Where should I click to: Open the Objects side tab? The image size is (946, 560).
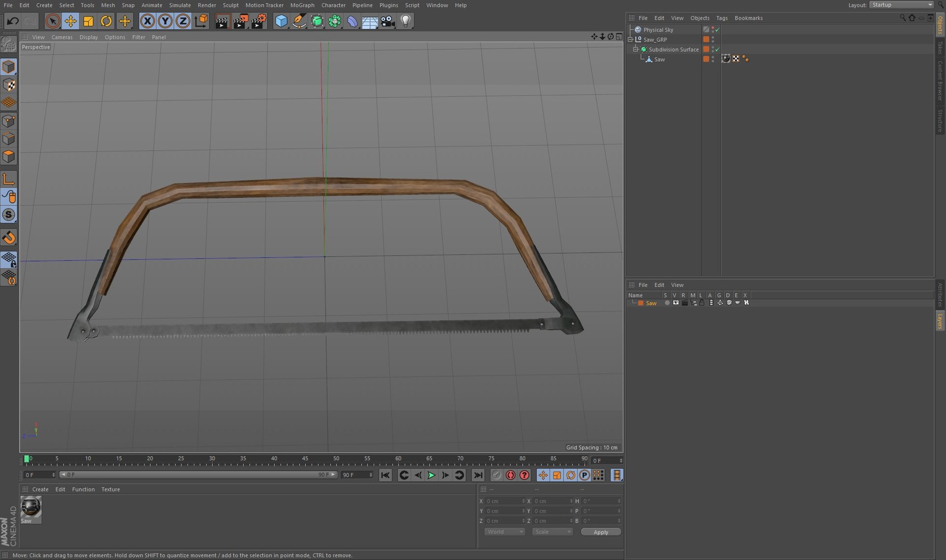tap(940, 25)
